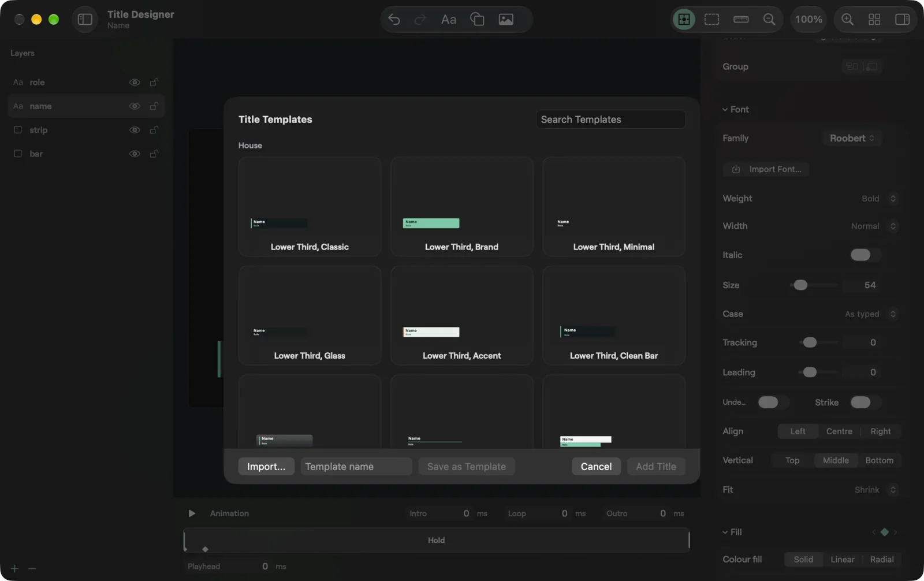Image resolution: width=924 pixels, height=581 pixels.
Task: Select the shape layers tool icon
Action: (x=478, y=19)
